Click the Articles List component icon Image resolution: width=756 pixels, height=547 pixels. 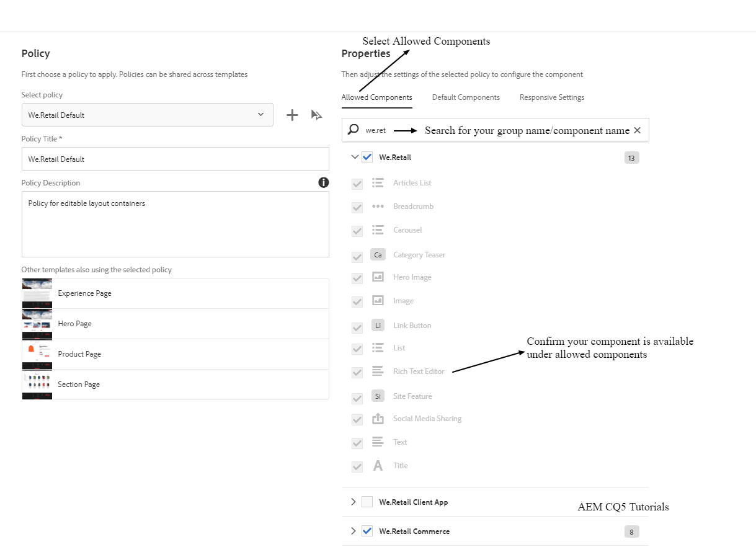coord(378,183)
